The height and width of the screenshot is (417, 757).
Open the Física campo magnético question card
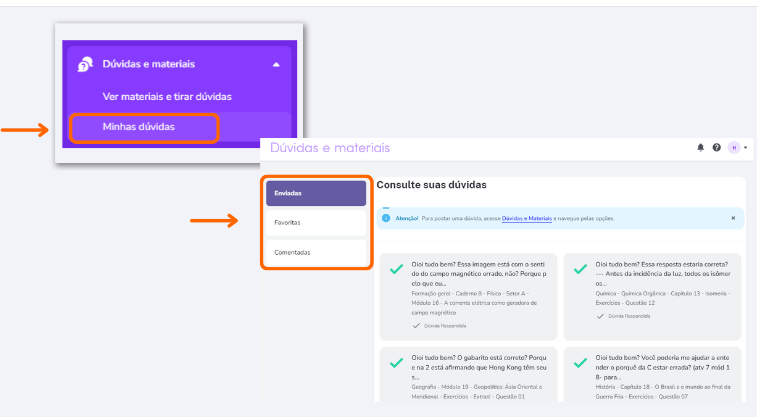468,296
